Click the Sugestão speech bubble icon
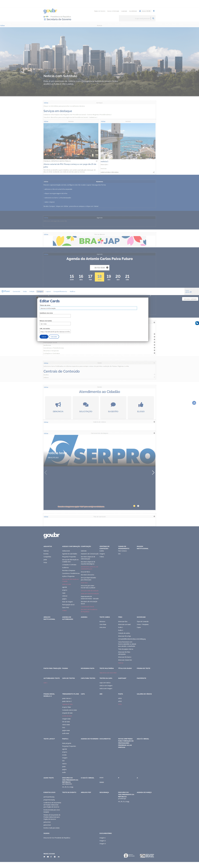This screenshot has width=199, height=868. click(113, 405)
